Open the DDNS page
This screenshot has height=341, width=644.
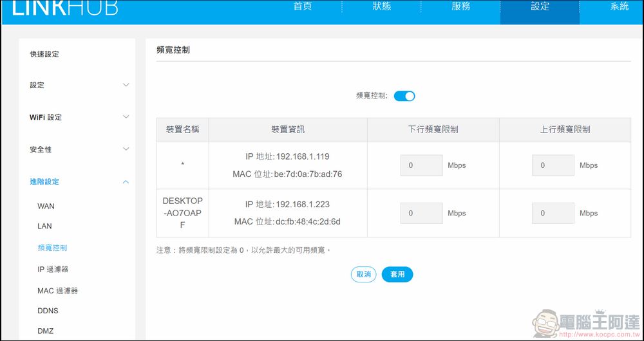[48, 311]
